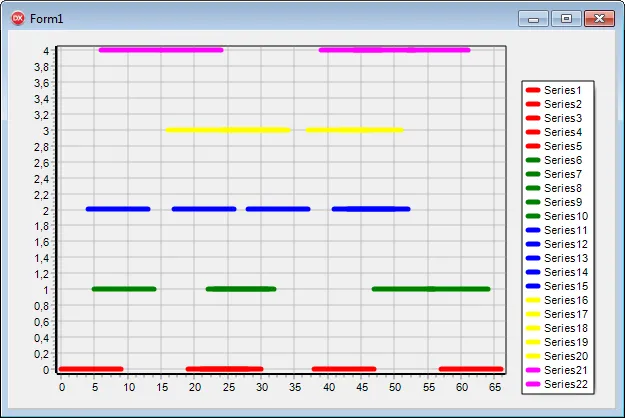The width and height of the screenshot is (625, 418).
Task: Click the x-axis label 30
Action: pyautogui.click(x=262, y=387)
